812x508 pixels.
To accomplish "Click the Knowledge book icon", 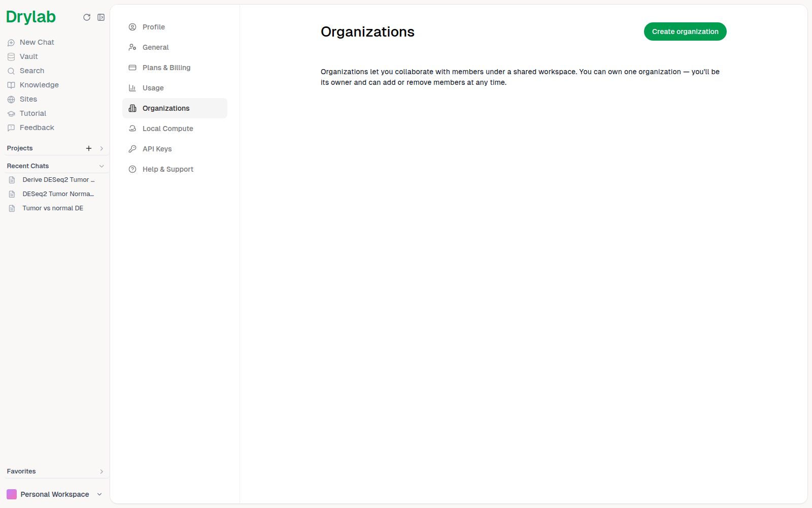I will pyautogui.click(x=11, y=85).
